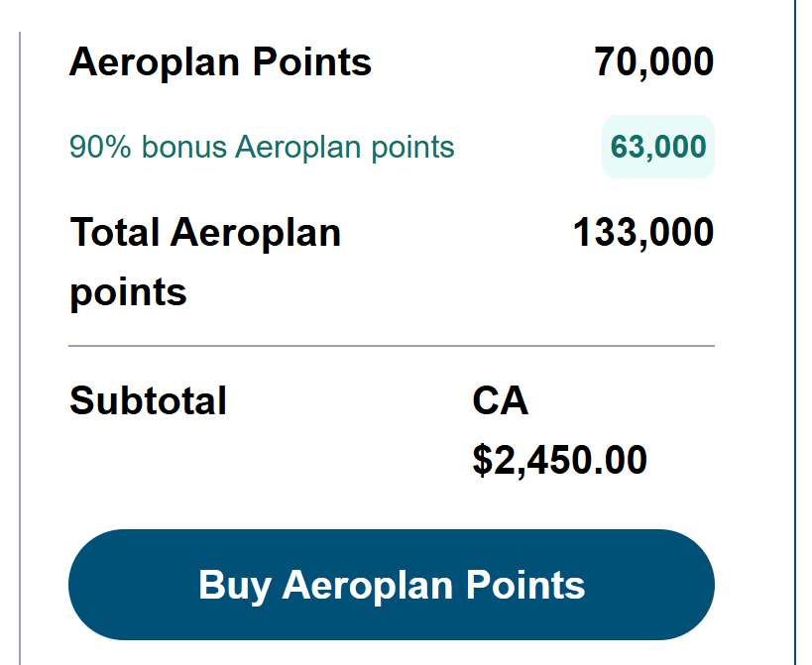Image resolution: width=812 pixels, height=665 pixels.
Task: Click the right vertical border of the panel
Action: [x=795, y=347]
